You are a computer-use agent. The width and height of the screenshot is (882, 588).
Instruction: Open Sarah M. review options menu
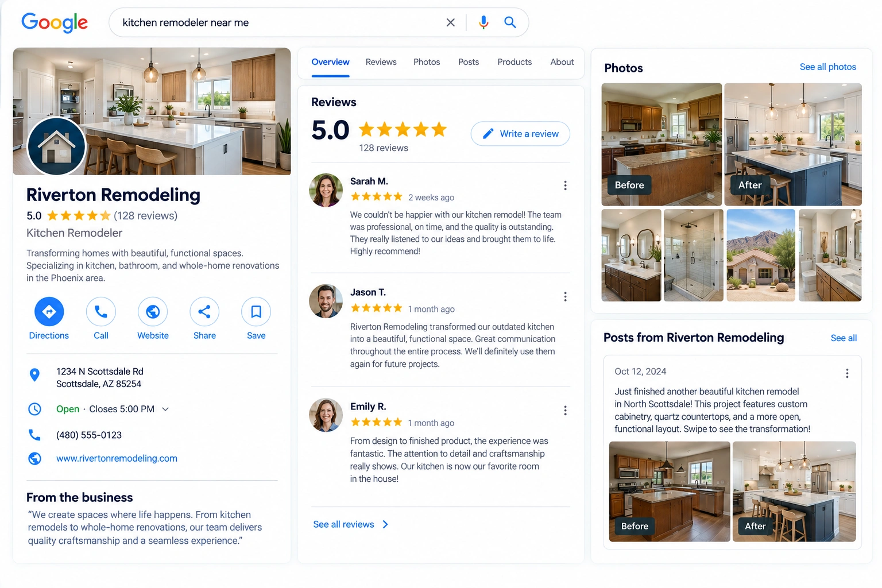[x=565, y=185]
